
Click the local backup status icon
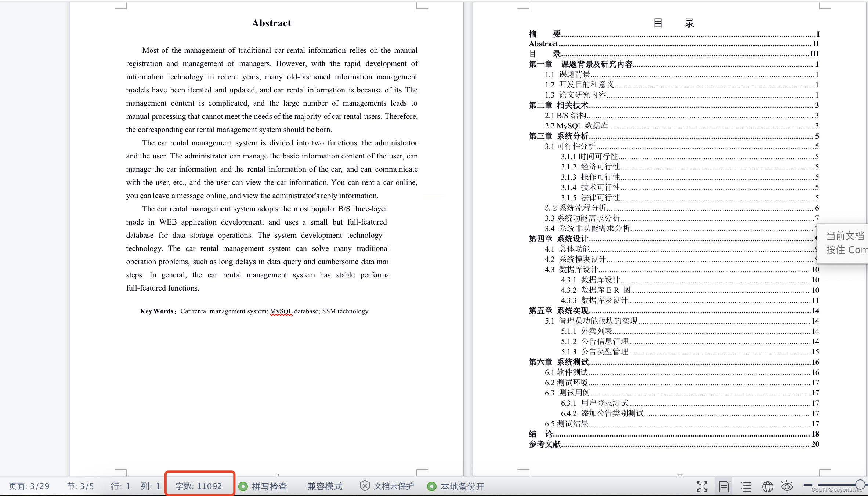(432, 486)
